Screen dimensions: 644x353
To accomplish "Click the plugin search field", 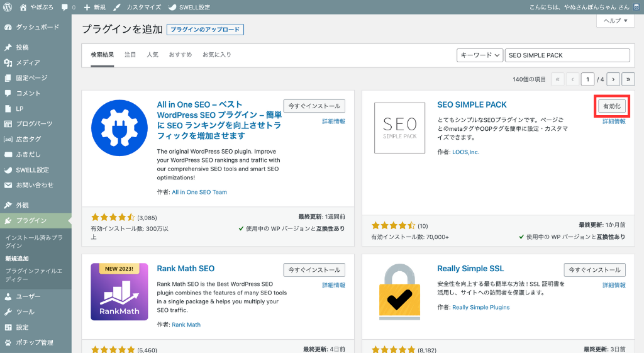I will [567, 55].
